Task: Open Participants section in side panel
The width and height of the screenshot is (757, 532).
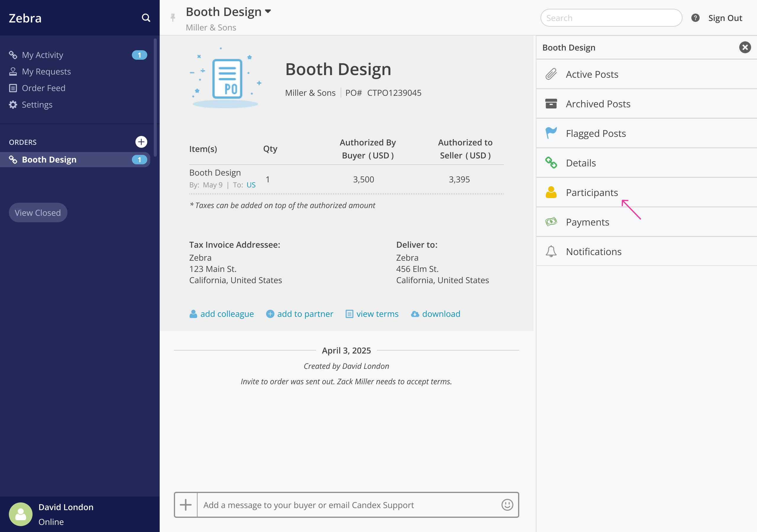Action: 592,192
